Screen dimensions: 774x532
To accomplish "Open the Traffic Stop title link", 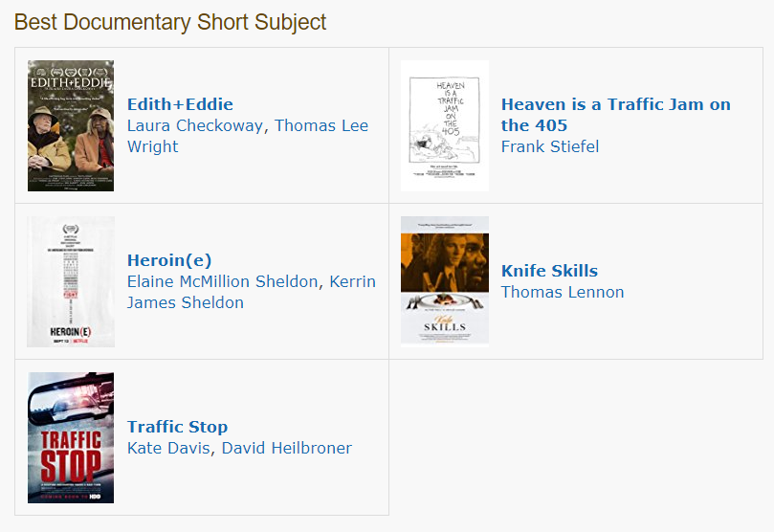I will pos(177,427).
